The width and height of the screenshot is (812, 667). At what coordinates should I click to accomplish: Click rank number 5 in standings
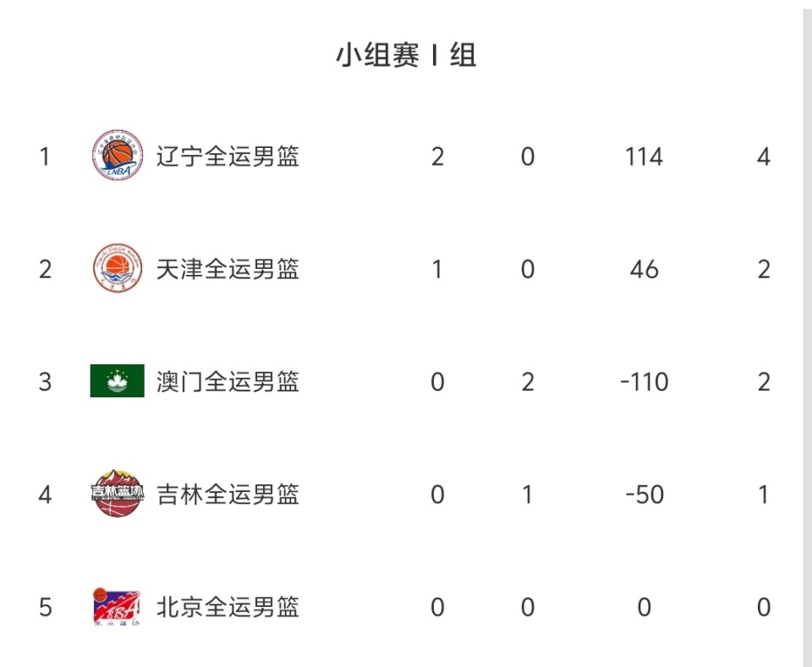click(45, 607)
